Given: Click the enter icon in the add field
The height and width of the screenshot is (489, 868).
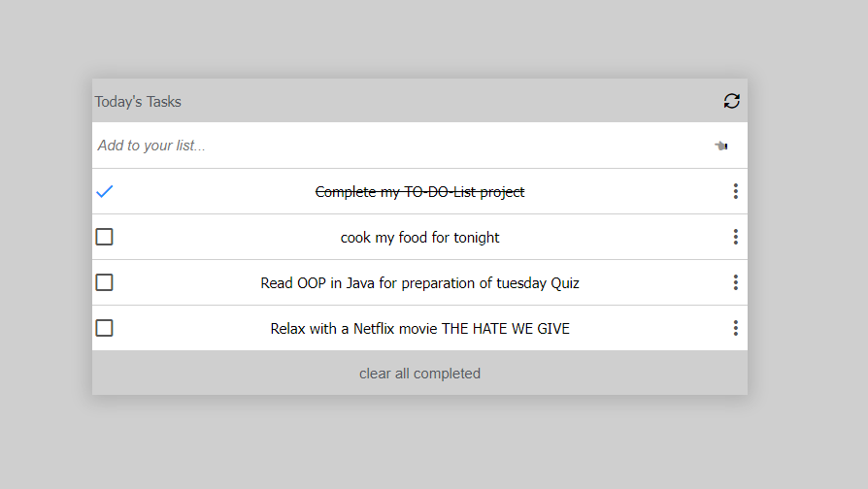Looking at the screenshot, I should (x=720, y=146).
